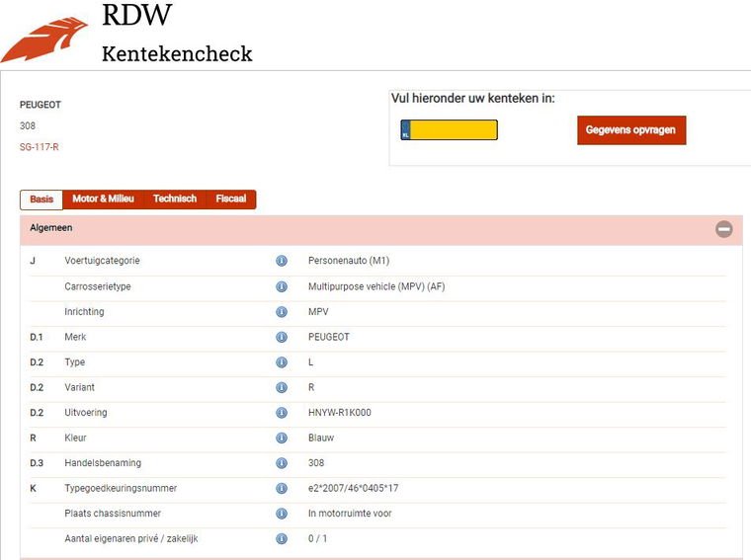Open info icon for Type row
751x560 pixels.
(x=282, y=362)
